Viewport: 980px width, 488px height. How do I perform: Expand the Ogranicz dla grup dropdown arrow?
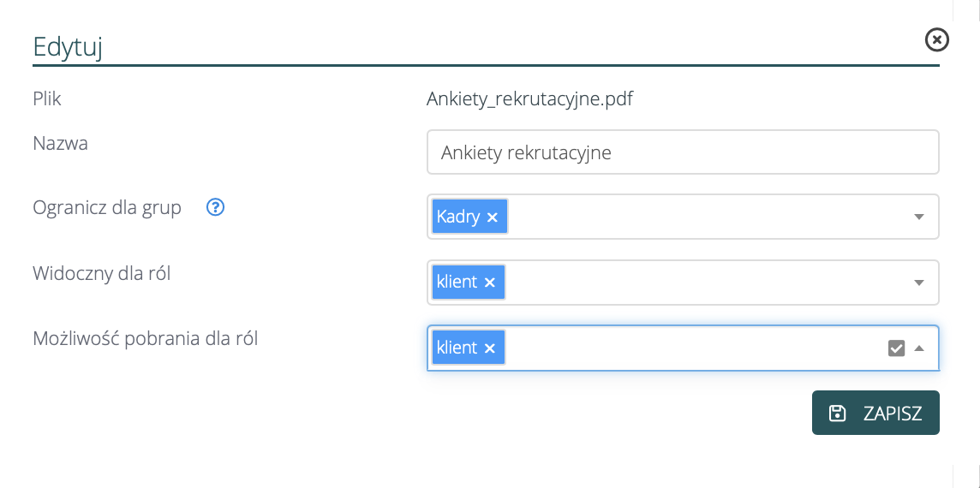919,217
